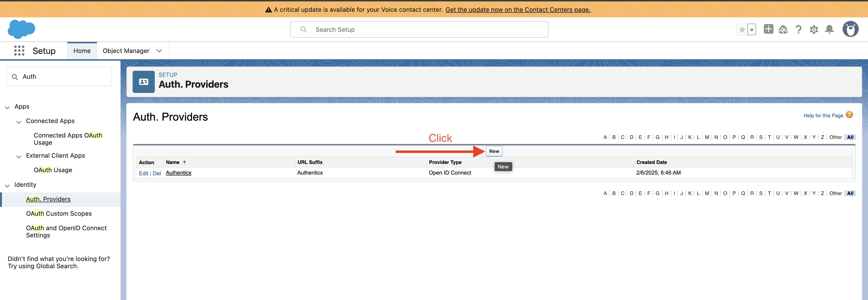Click the URL Suffix column header
The height and width of the screenshot is (300, 868).
pos(310,162)
